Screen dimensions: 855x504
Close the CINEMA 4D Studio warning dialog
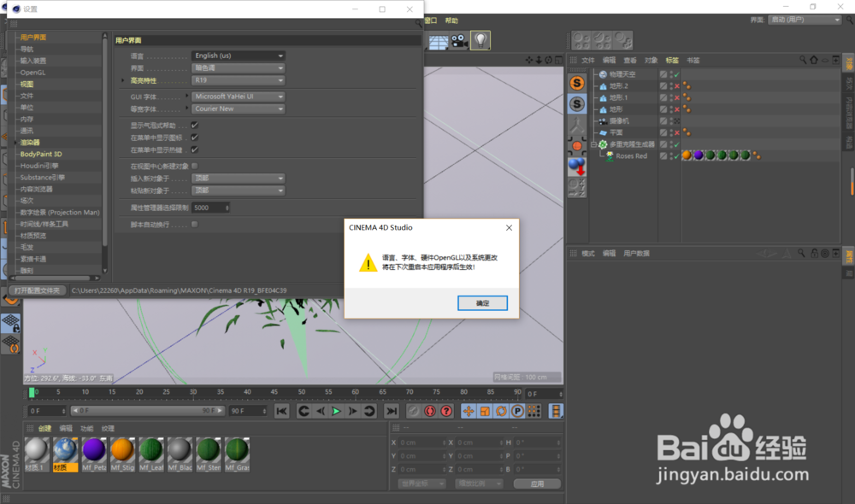click(x=509, y=228)
